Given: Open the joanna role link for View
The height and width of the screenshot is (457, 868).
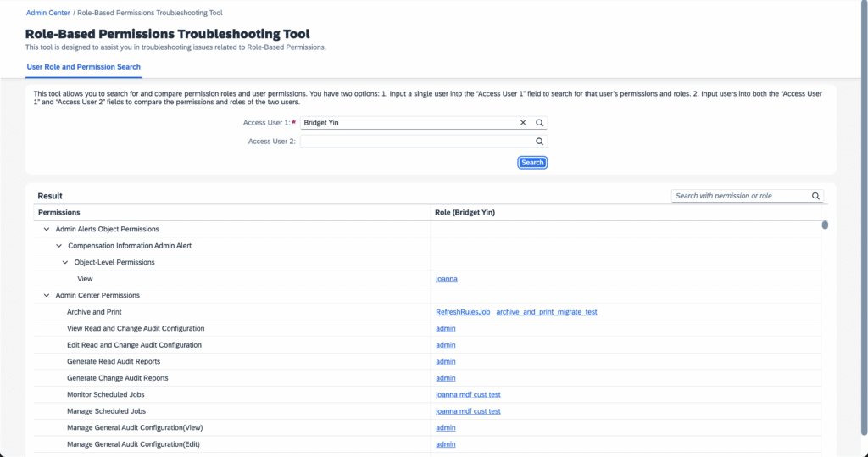Looking at the screenshot, I should [446, 279].
